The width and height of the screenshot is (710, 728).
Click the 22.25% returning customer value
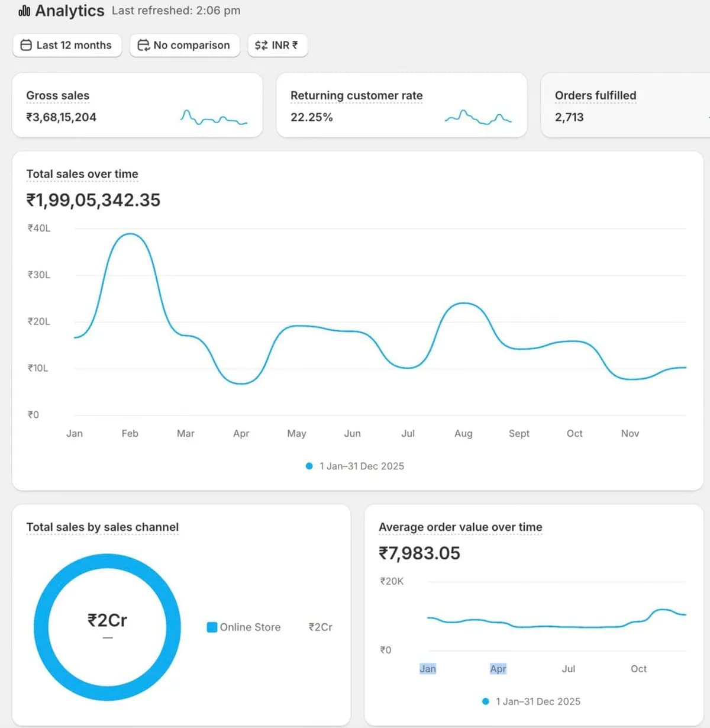312,117
